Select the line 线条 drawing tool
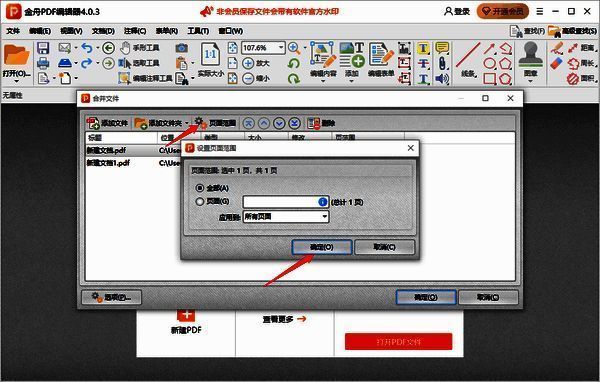The width and height of the screenshot is (600, 382). pyautogui.click(x=468, y=60)
